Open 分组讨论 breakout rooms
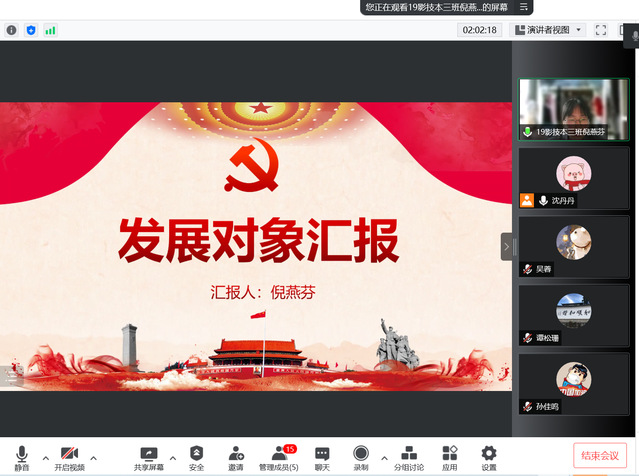This screenshot has height=476, width=639. tap(408, 457)
